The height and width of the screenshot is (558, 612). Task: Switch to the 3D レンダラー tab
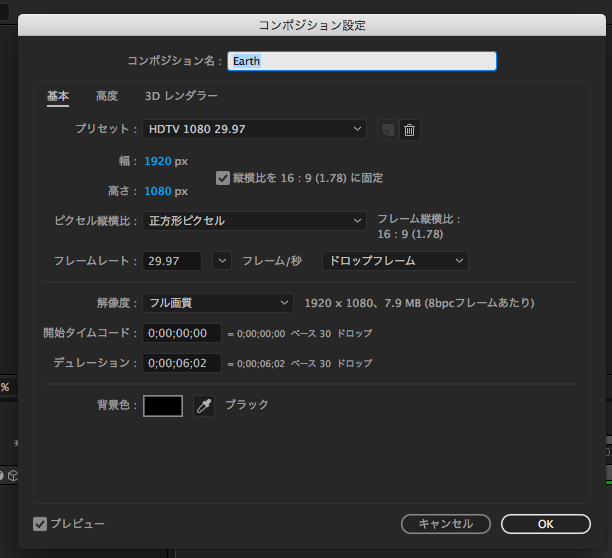click(181, 96)
